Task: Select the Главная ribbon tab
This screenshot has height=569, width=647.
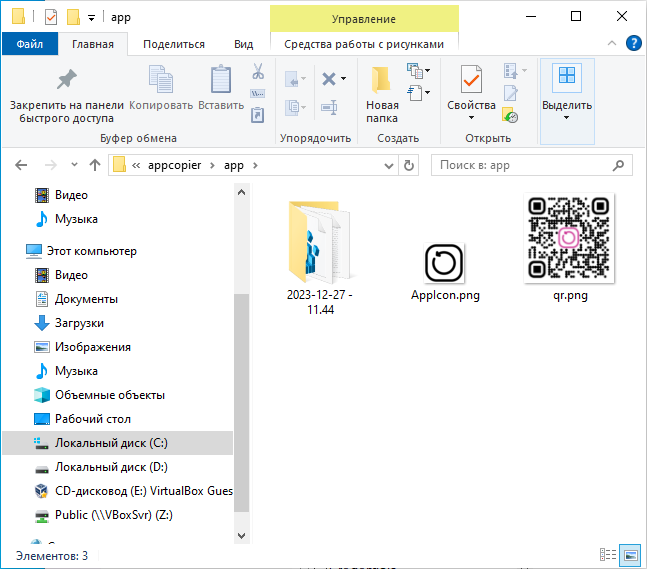Action: tap(93, 44)
